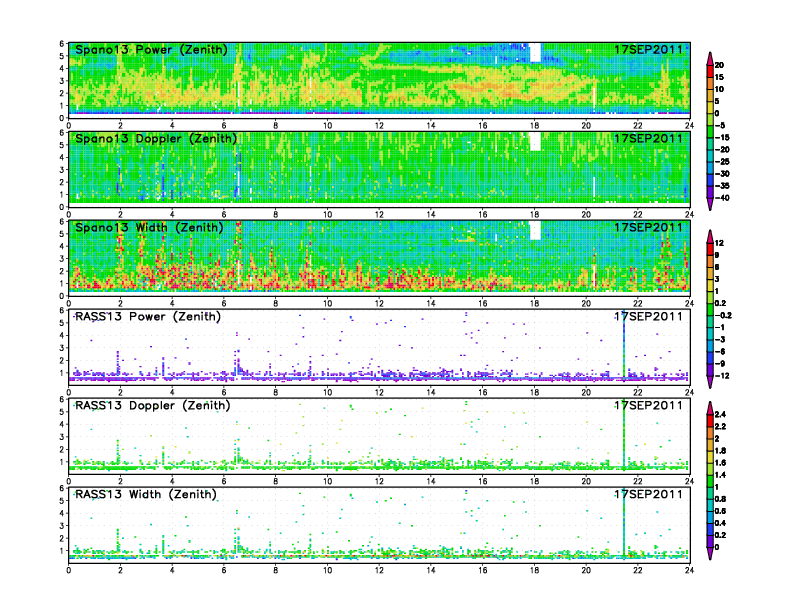Click the "RASS13 Doppler (Zenith)" panel title
Image resolution: width=792 pixels, height=612 pixels.
152,405
